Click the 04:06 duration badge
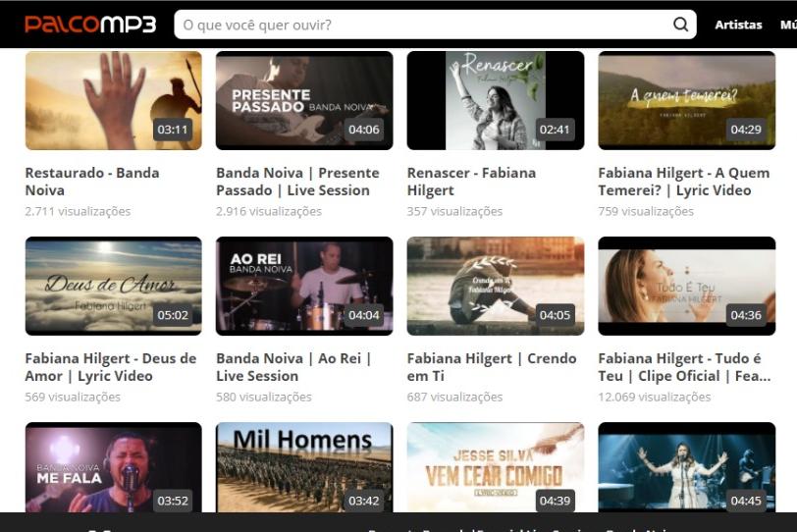797x532 pixels. click(363, 130)
